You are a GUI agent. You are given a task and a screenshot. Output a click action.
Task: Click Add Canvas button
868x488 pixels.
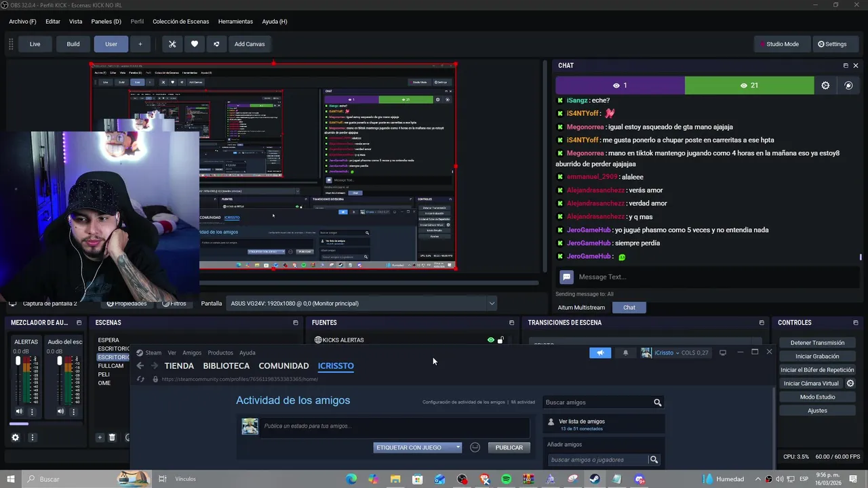pos(250,44)
